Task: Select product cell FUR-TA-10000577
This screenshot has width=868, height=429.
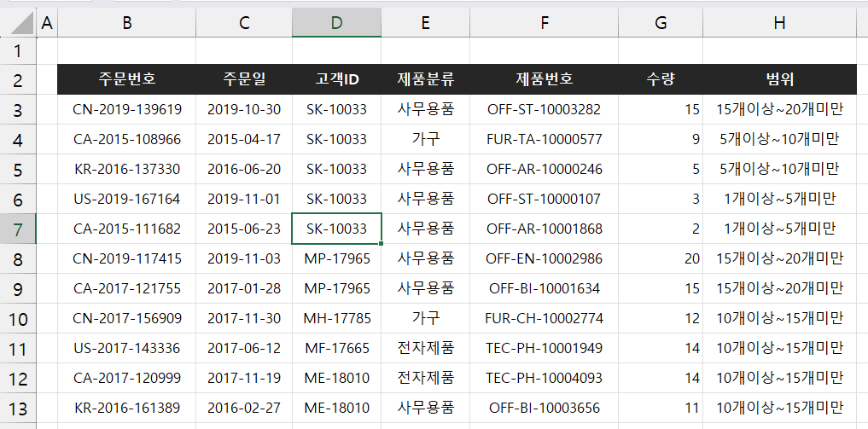Action: (545, 139)
